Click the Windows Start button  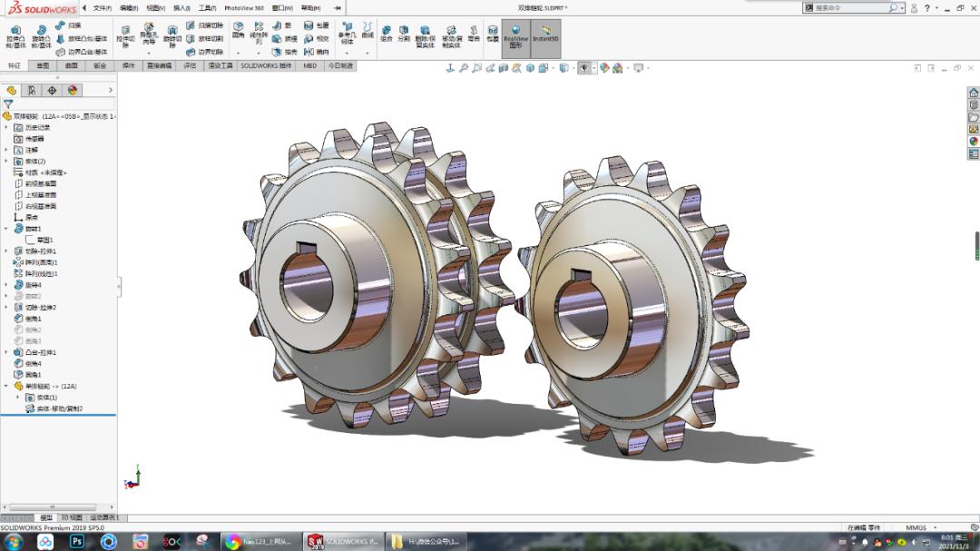click(14, 542)
